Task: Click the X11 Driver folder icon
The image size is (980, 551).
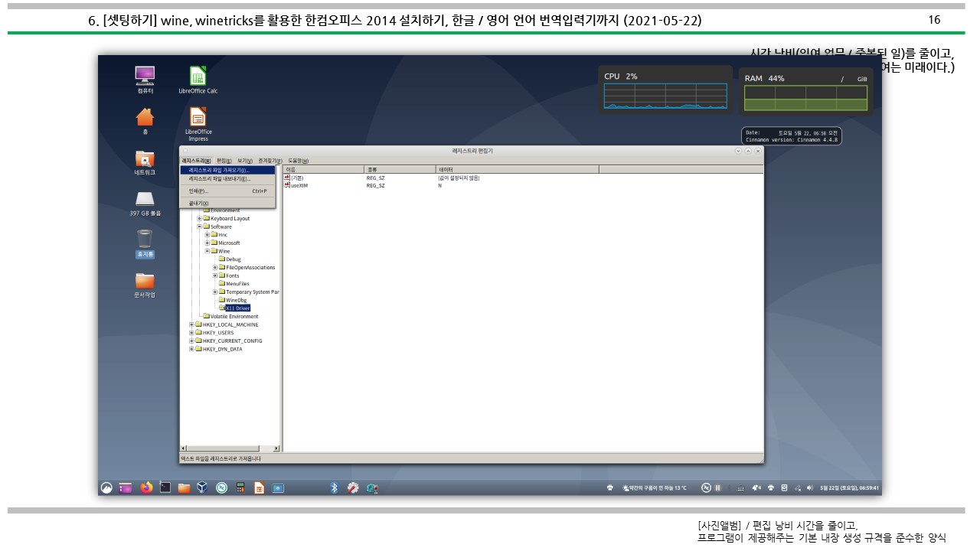Action: click(221, 308)
